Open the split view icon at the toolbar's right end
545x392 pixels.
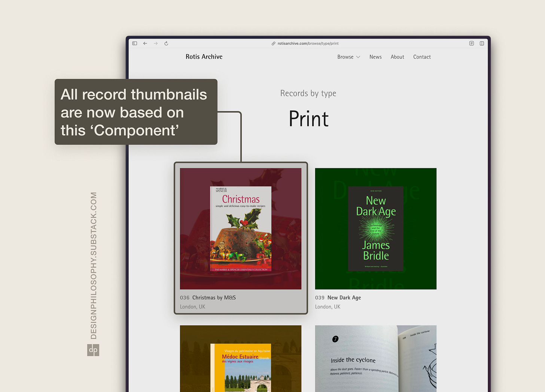click(x=482, y=43)
